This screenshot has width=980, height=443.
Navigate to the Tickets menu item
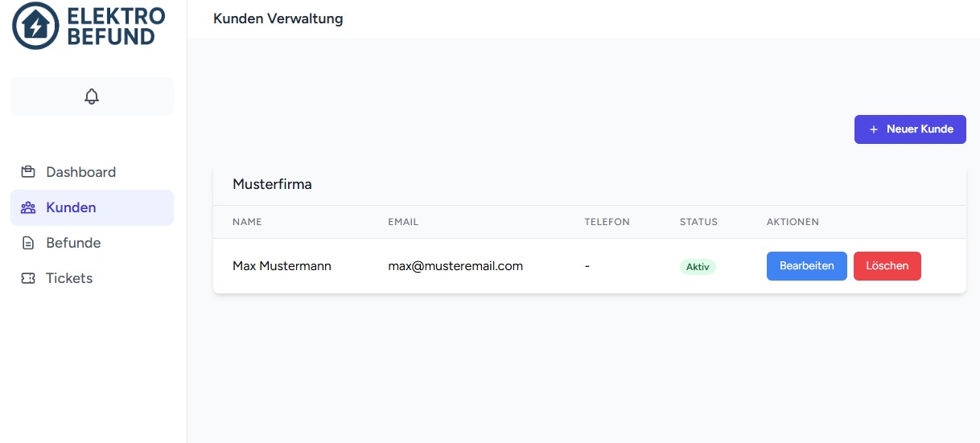(x=69, y=278)
